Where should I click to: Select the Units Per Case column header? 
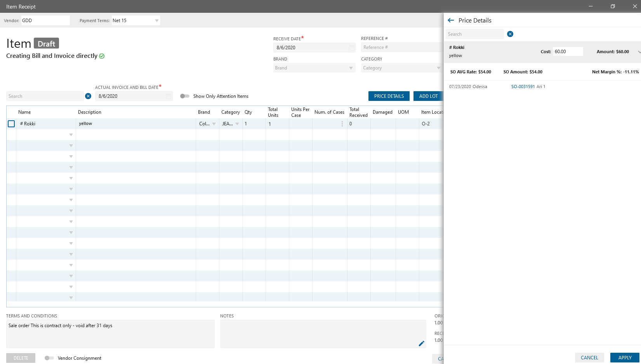pos(300,112)
